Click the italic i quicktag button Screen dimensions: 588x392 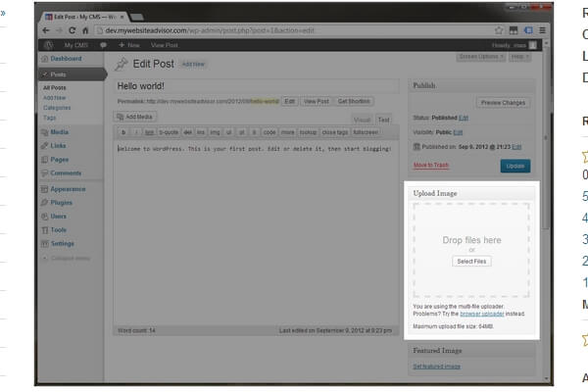click(x=136, y=132)
